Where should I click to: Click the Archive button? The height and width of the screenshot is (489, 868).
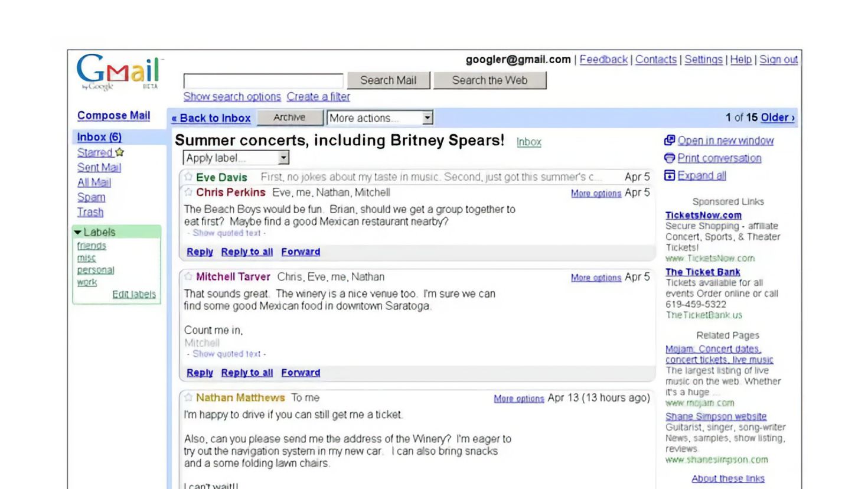(289, 118)
